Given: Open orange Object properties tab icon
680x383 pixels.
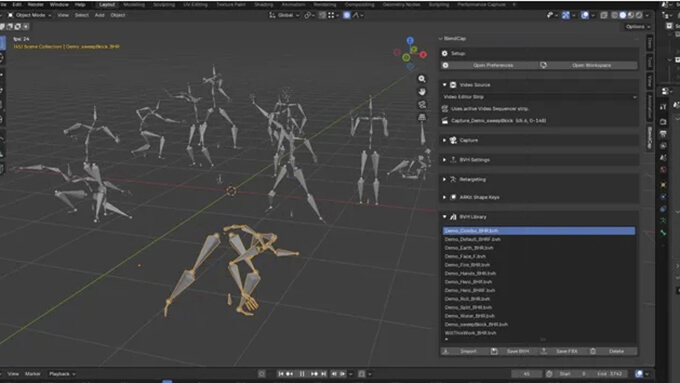Looking at the screenshot, I should pos(663,185).
